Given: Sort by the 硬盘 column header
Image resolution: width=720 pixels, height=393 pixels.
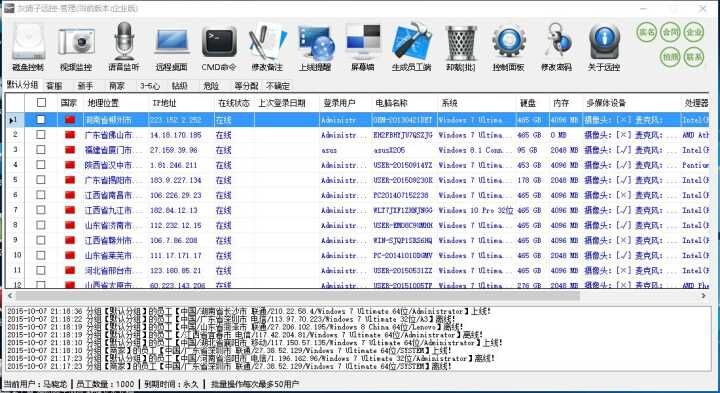Looking at the screenshot, I should point(528,103).
